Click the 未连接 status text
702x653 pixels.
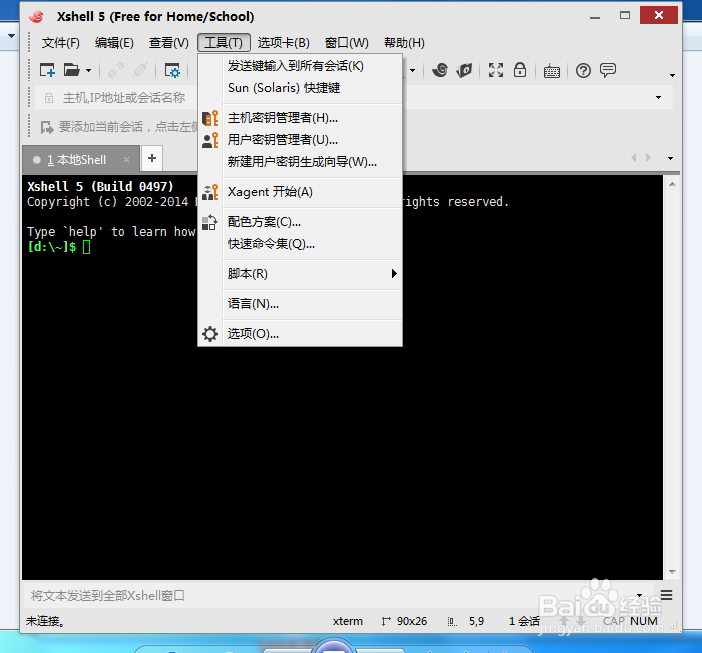coord(45,621)
